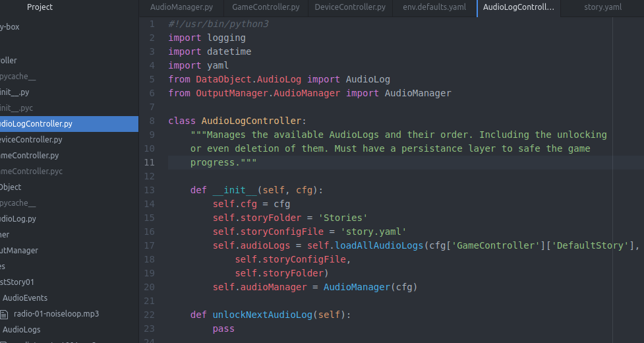Open radio-01-noiseloop.mp3 in the tree

tap(56, 314)
